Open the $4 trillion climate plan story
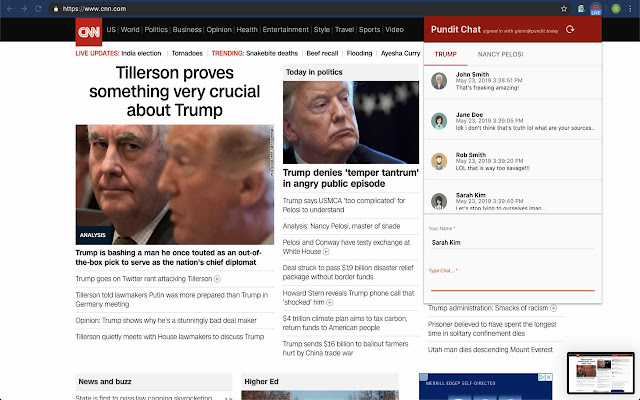The width and height of the screenshot is (640, 400). 345,323
